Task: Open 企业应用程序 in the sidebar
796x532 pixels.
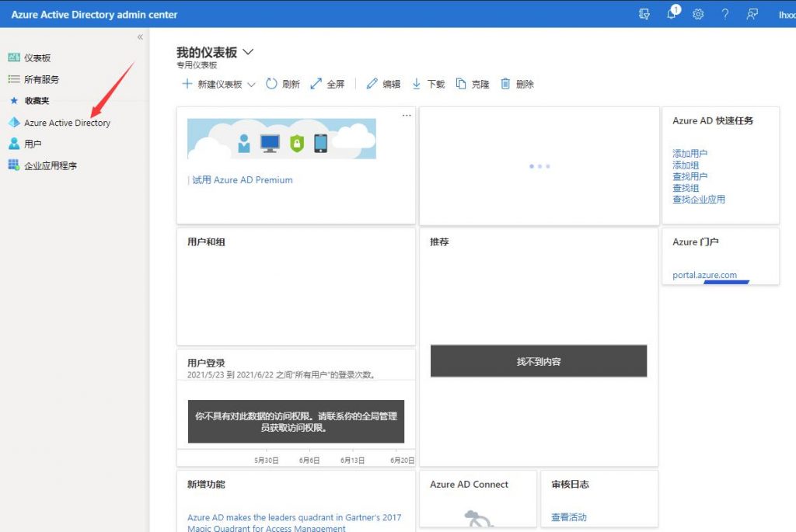Action: pyautogui.click(x=51, y=165)
